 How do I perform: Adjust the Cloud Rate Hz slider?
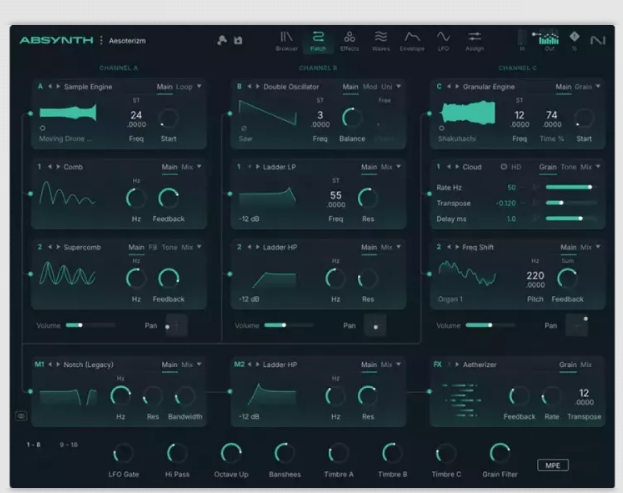click(x=571, y=187)
